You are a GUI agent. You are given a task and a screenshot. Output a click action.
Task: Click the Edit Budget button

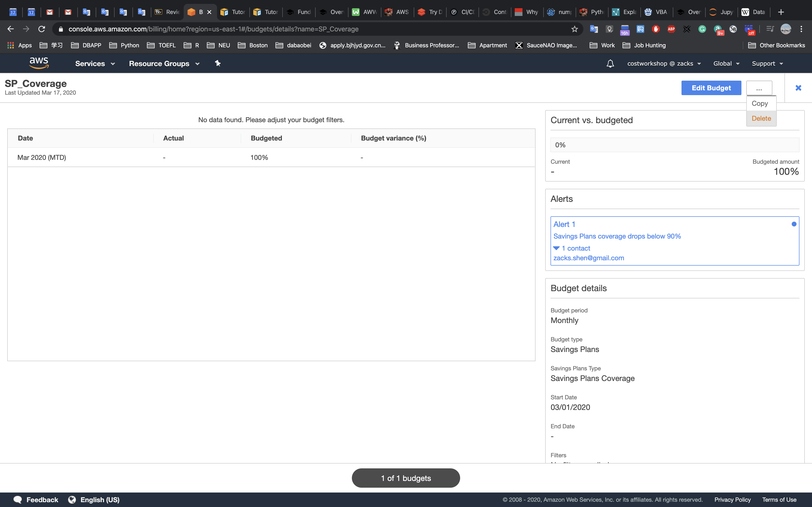[711, 88]
